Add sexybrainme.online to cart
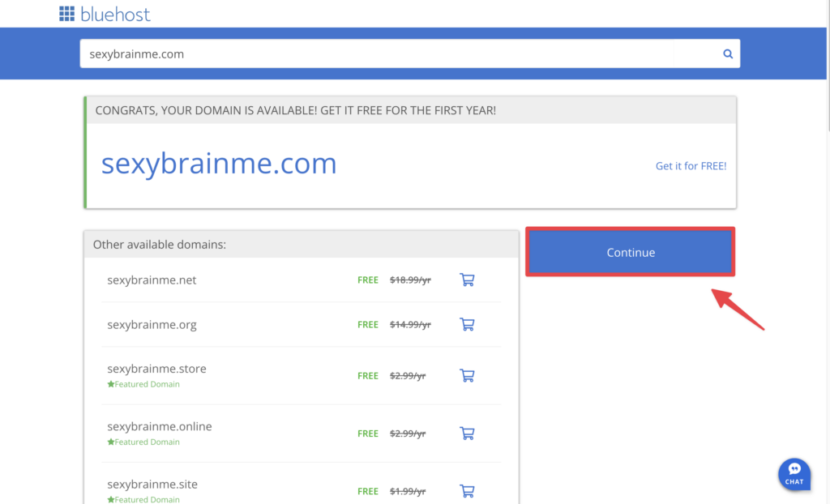 click(467, 433)
